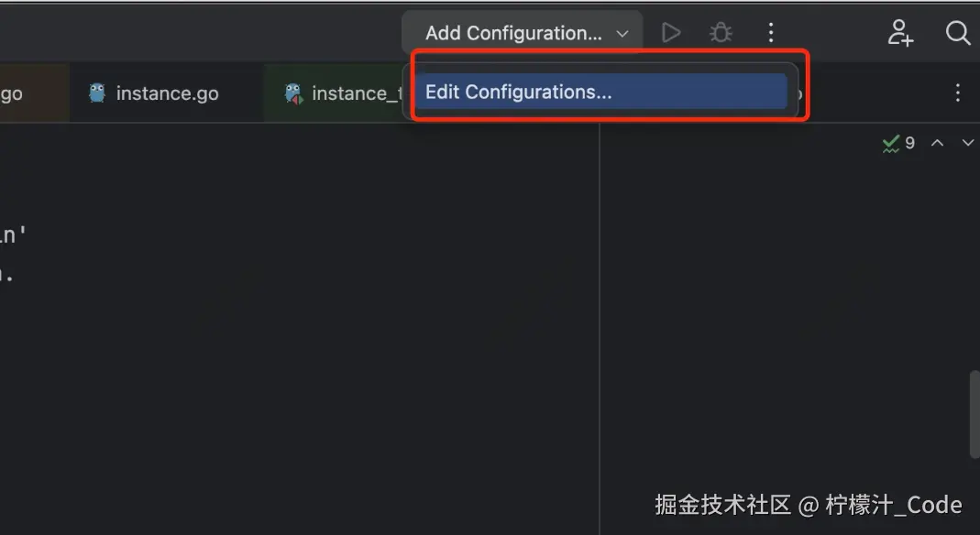980x535 pixels.
Task: Click the Debug bug icon
Action: pos(721,33)
